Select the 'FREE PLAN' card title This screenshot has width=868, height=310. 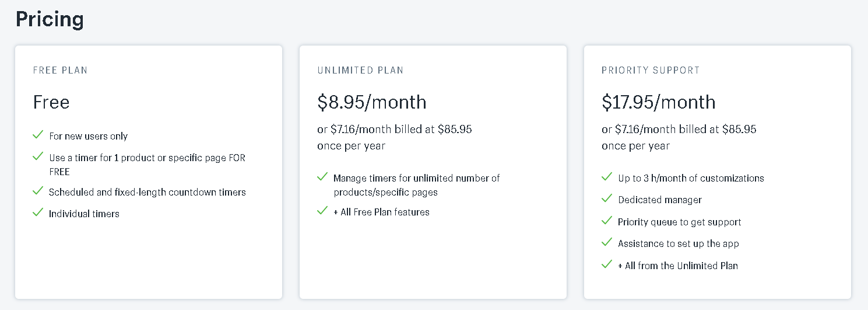[x=60, y=70]
